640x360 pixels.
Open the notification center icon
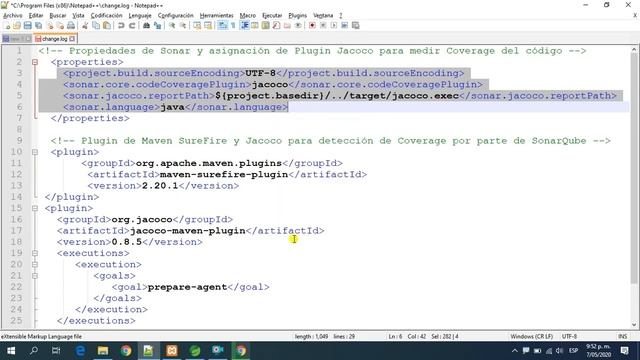[x=624, y=351]
